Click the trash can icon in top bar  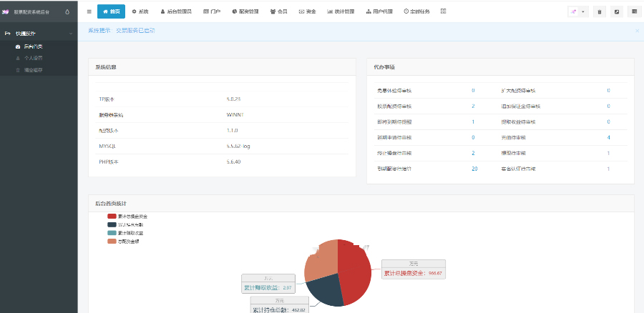[599, 11]
